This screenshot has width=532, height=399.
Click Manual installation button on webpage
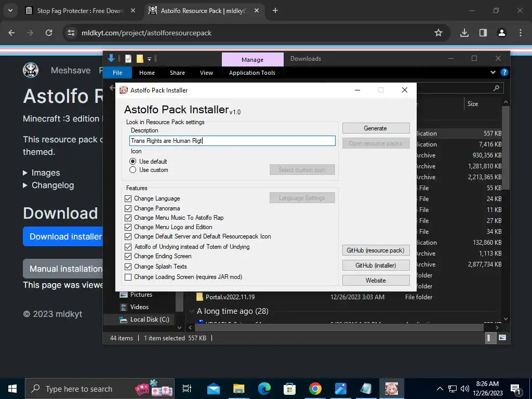tap(63, 269)
